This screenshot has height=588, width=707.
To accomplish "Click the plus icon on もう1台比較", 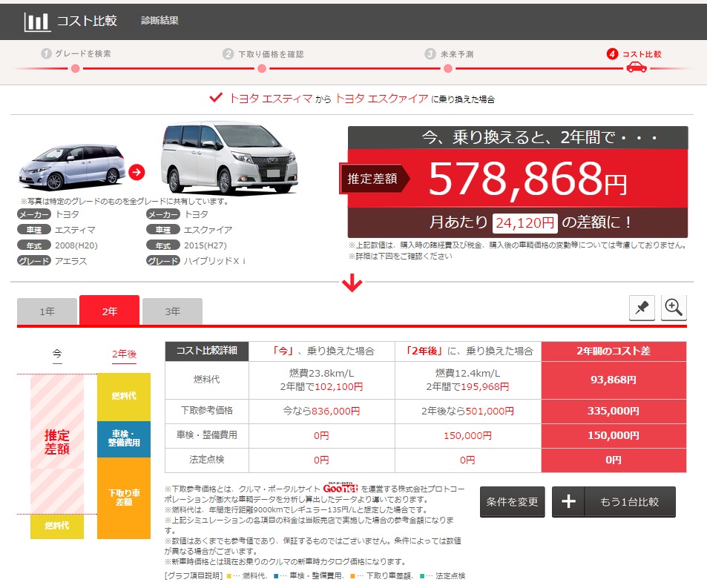I will pos(568,501).
